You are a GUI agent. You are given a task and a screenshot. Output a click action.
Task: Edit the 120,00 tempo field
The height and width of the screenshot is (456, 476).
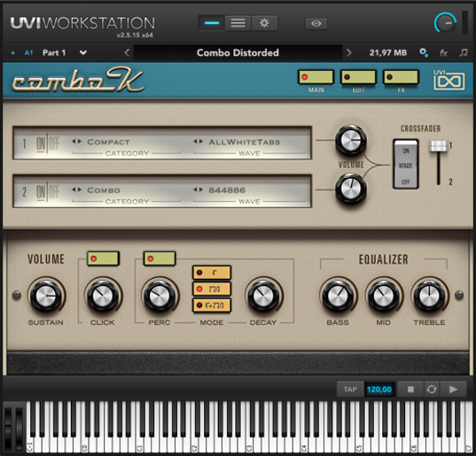379,389
